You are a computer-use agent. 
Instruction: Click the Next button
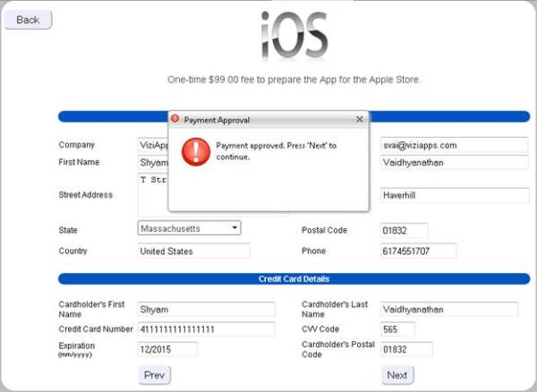click(x=397, y=375)
